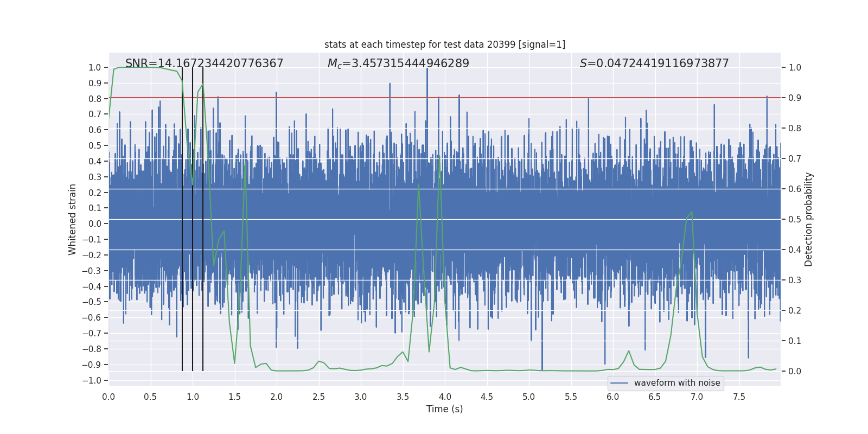Click the green curve peak near 7.0 seconds

click(x=692, y=212)
